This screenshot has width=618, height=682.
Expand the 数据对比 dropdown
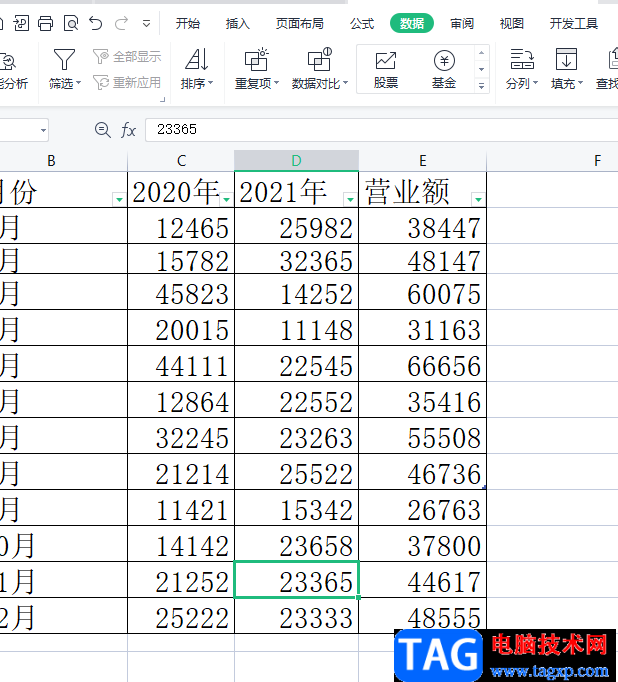(x=346, y=82)
